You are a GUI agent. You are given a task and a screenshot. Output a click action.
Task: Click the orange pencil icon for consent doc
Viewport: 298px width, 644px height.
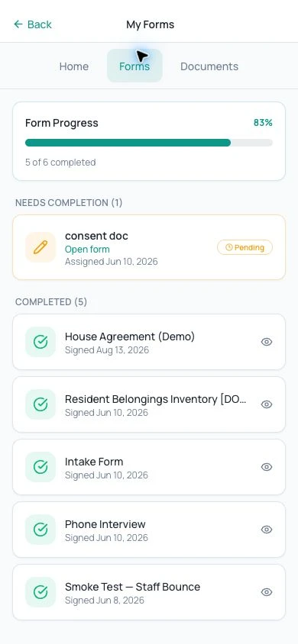[40, 247]
